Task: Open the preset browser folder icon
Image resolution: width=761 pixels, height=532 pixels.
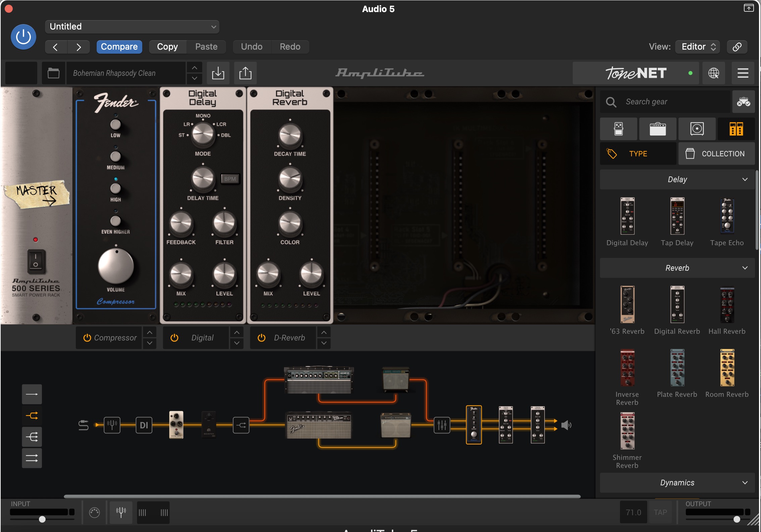Action: 53,73
